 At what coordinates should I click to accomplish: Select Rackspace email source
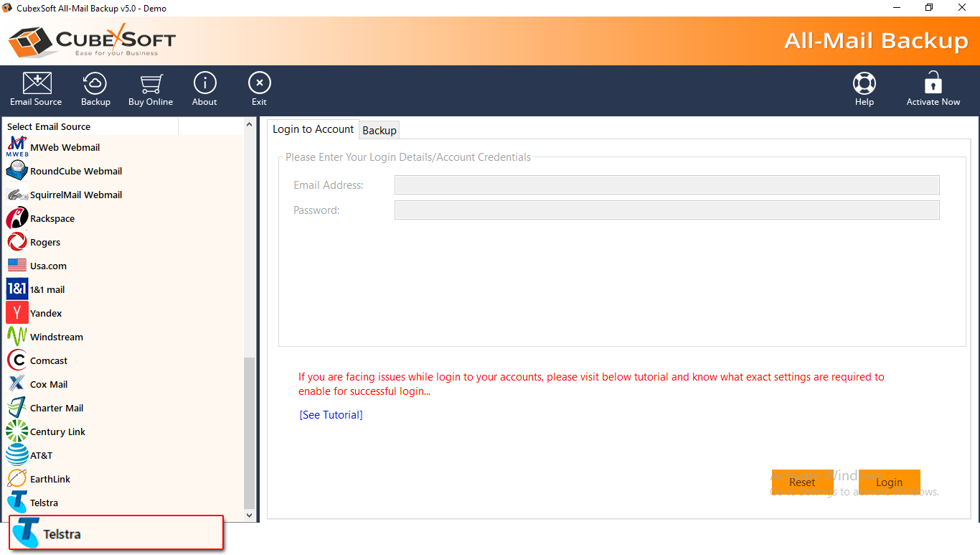52,218
